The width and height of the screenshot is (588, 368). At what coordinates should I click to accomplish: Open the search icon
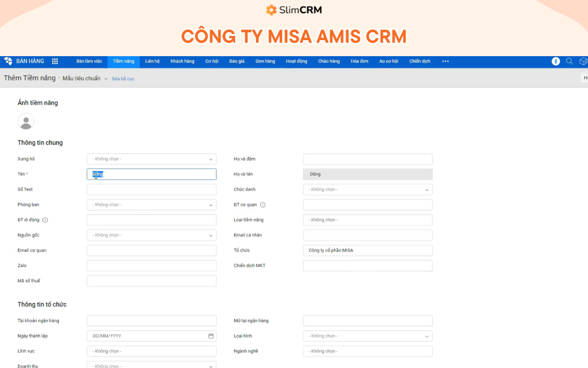(x=569, y=61)
